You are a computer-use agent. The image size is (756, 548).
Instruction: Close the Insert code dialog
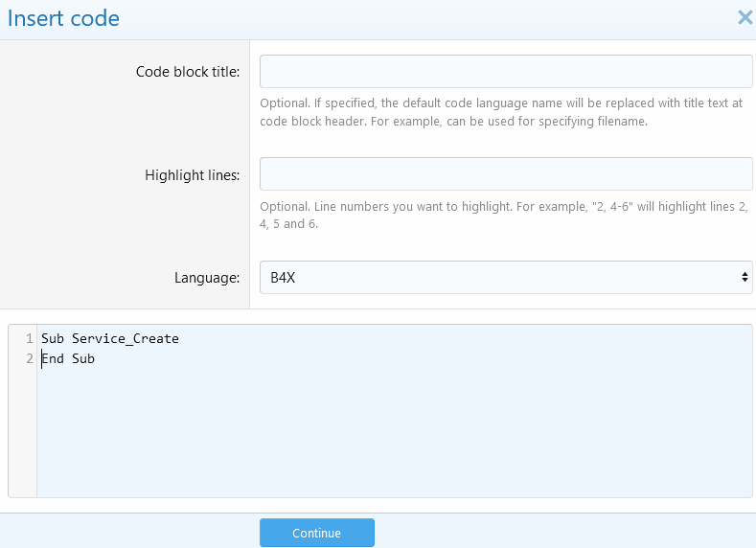pyautogui.click(x=745, y=17)
